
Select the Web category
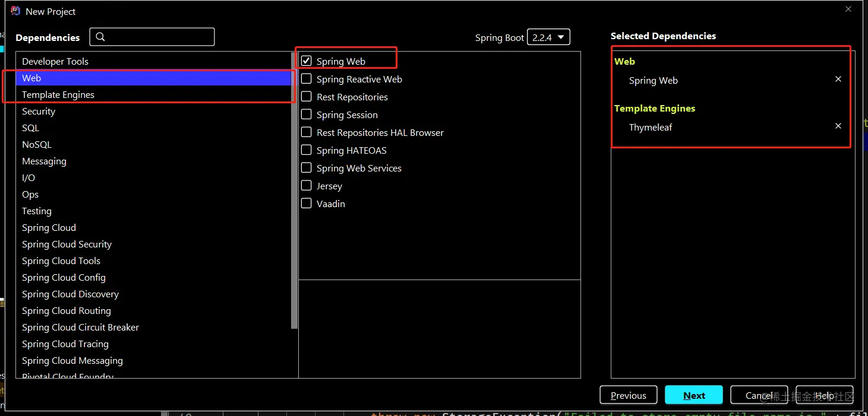coord(153,78)
